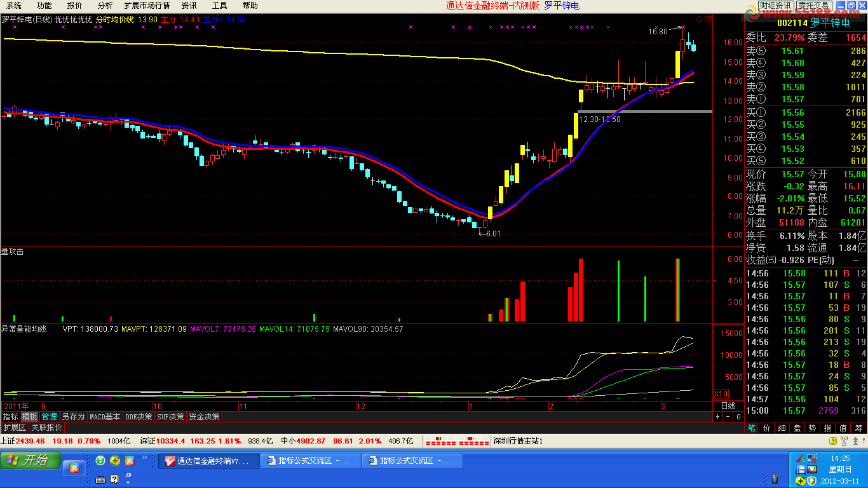The height and width of the screenshot is (488, 868).
Task: Click the colorful square quick launch icon
Action: (130, 461)
